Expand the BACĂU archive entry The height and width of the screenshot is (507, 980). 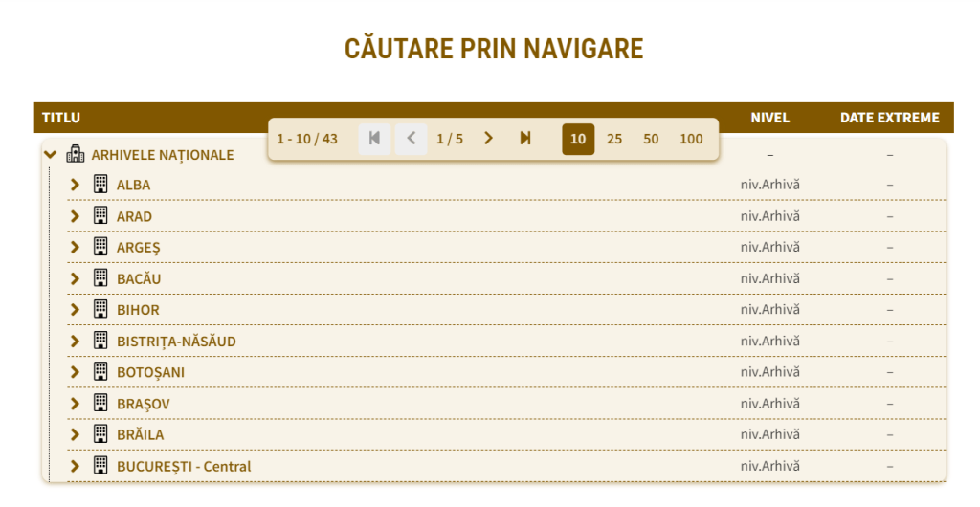(x=76, y=278)
